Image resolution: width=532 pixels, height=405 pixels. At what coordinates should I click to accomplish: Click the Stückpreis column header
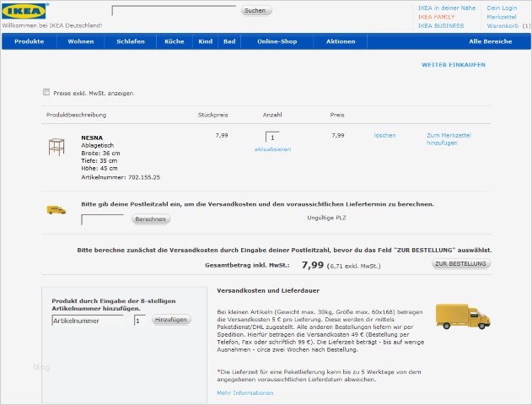point(213,115)
